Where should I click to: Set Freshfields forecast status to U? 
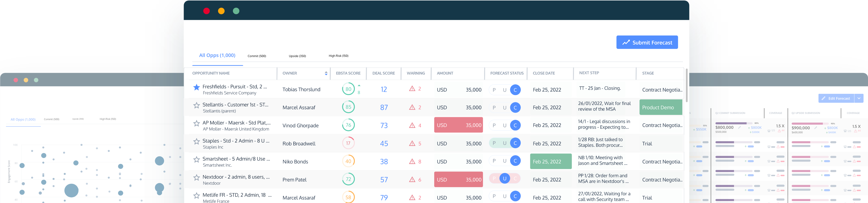(x=504, y=90)
